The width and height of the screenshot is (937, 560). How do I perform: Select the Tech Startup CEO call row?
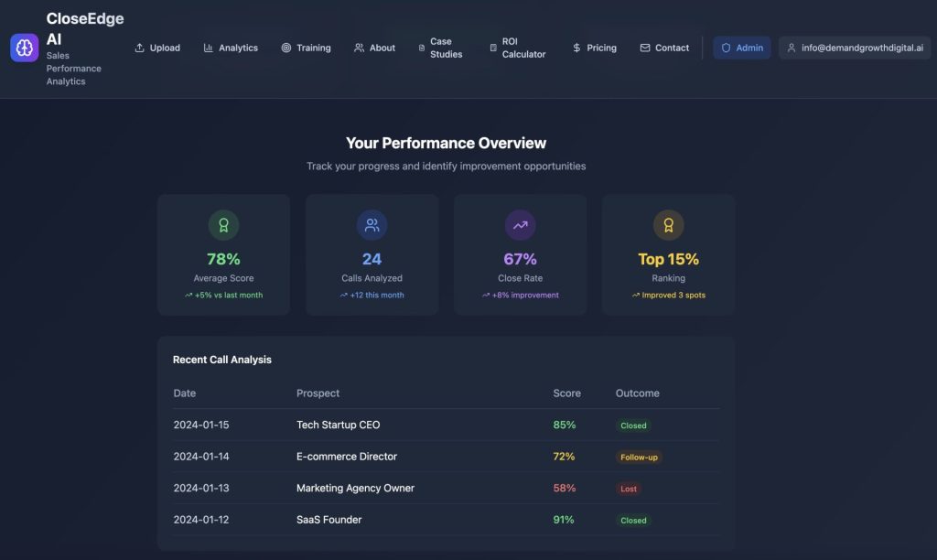[x=338, y=425]
